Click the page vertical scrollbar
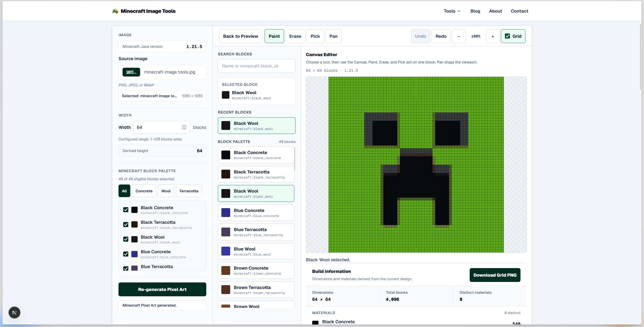Screen dimensions: 644x327 (640, 57)
